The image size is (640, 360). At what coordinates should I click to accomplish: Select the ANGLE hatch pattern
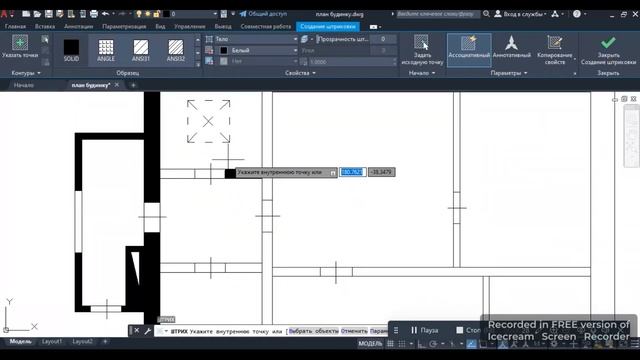[x=106, y=50]
